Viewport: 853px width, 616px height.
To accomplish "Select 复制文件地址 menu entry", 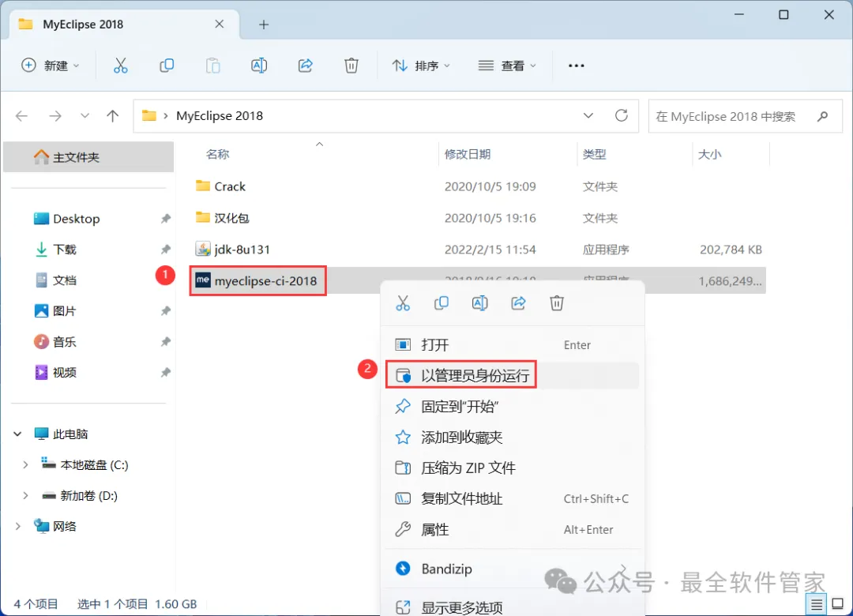I will [512, 498].
